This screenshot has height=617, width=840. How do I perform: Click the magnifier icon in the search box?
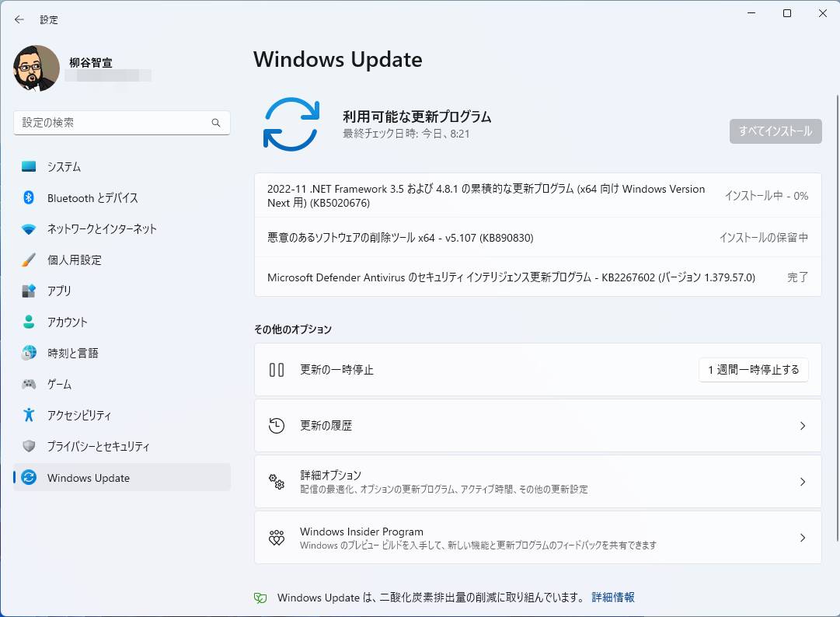tap(216, 123)
